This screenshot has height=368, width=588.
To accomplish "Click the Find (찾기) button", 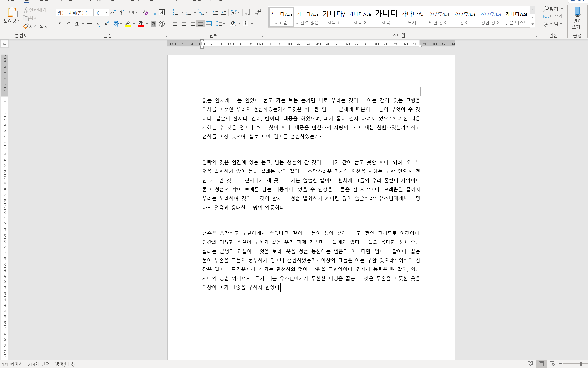I will (x=551, y=9).
